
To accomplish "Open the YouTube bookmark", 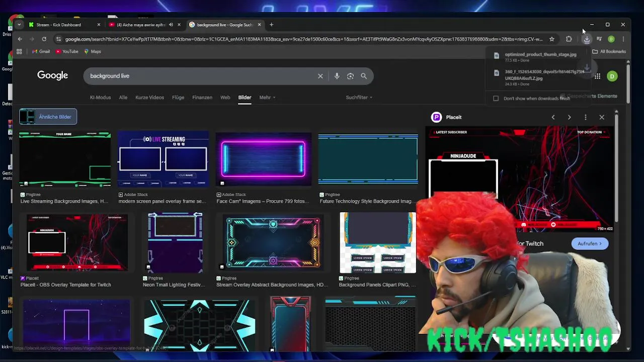I will [67, 51].
